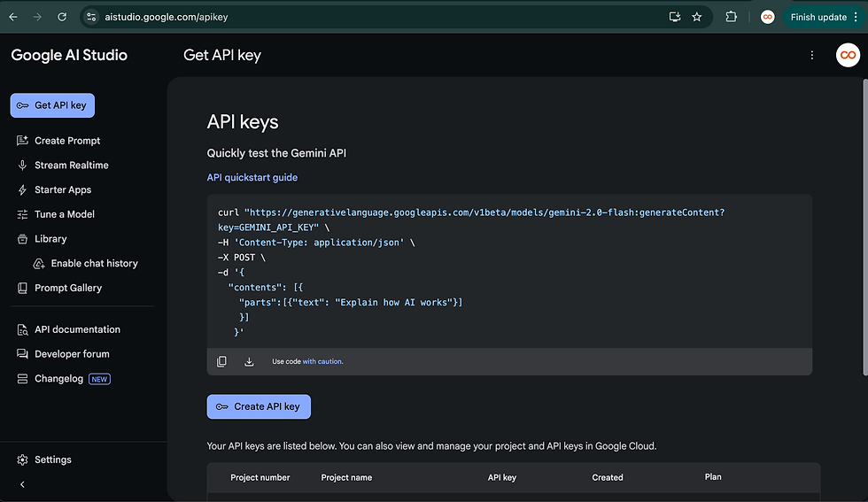This screenshot has width=868, height=502.
Task: Go back with the browser back arrow
Action: point(13,17)
